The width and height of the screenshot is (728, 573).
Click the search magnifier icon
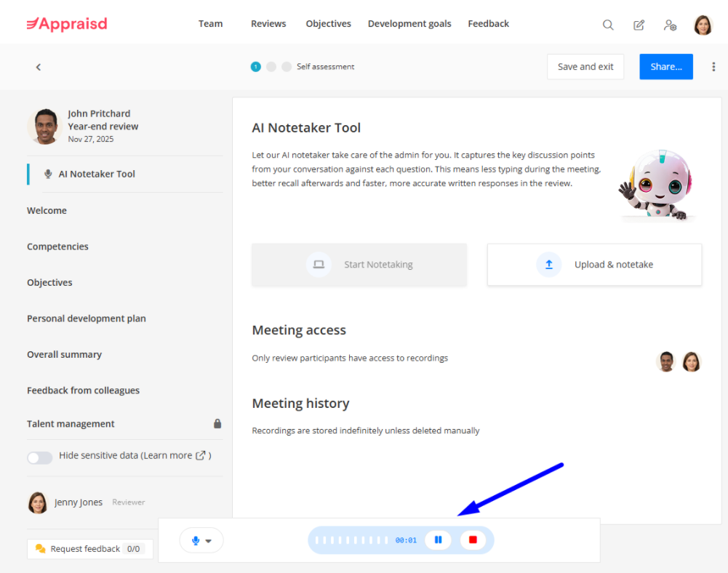(608, 25)
